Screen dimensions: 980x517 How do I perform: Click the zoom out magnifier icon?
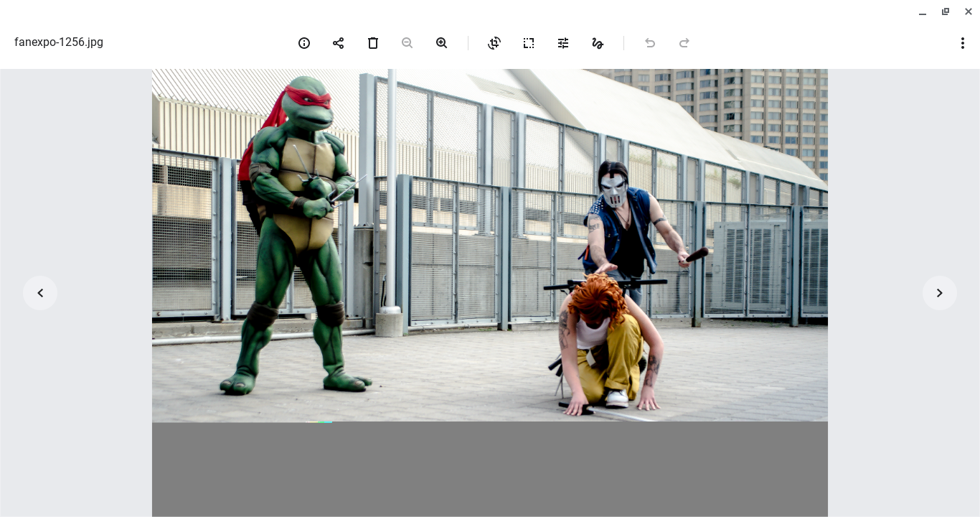(x=407, y=43)
